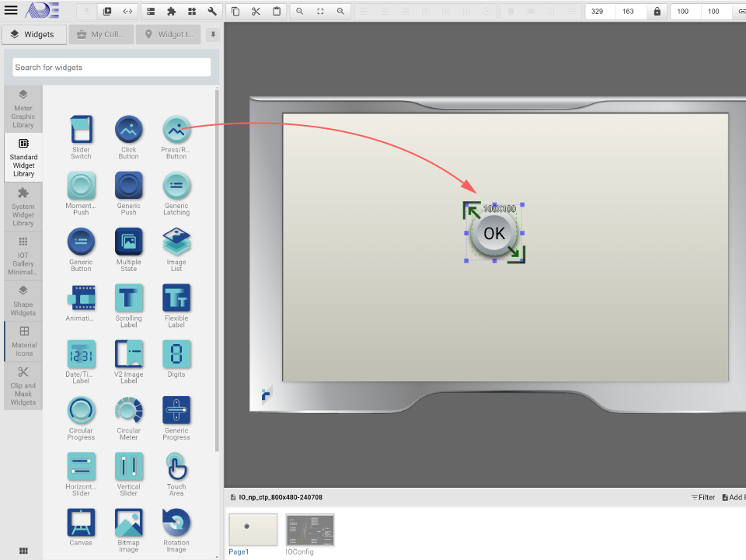The height and width of the screenshot is (560, 746).
Task: Open the Filter options for pages
Action: pos(702,497)
